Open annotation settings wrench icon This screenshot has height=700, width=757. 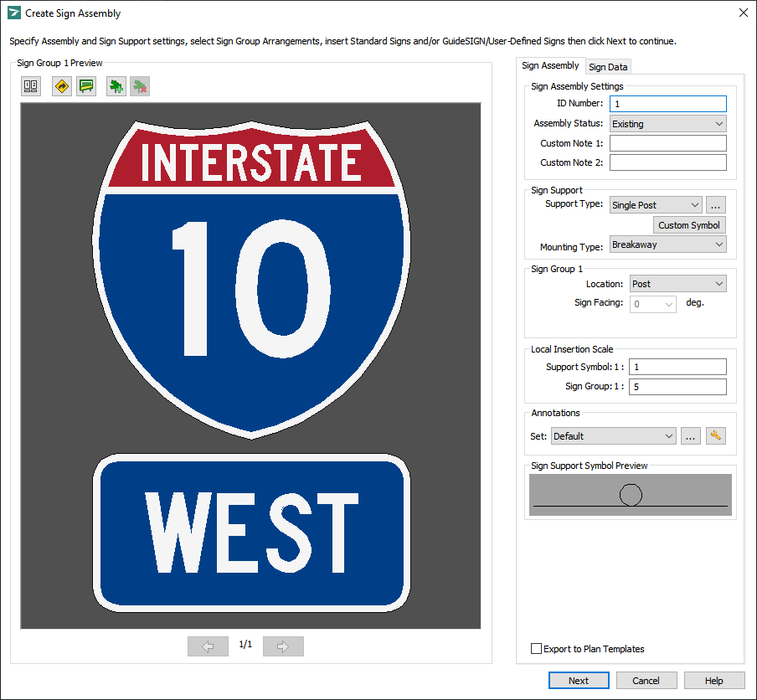[715, 436]
